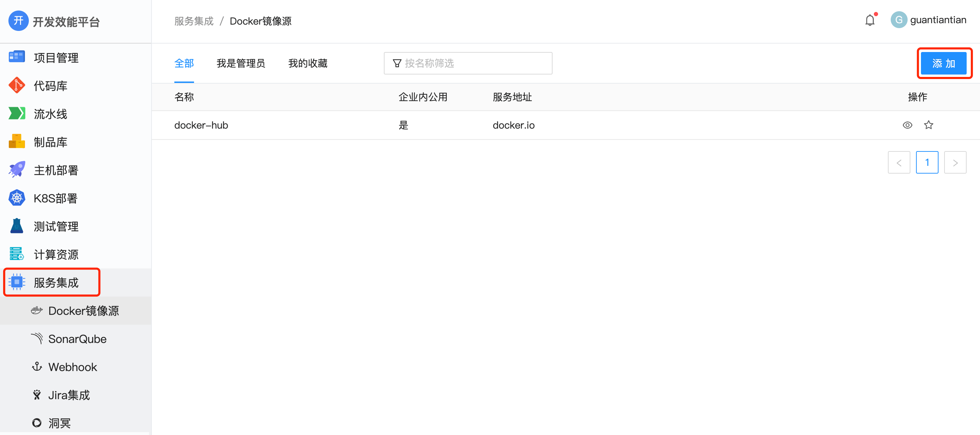
Task: Select the Webhook anchor icon
Action: (36, 366)
